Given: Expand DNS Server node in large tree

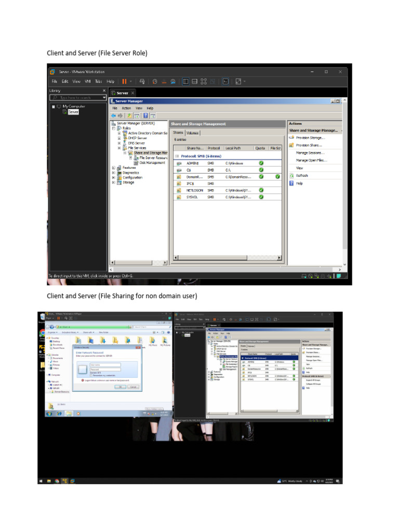Looking at the screenshot, I should pyautogui.click(x=119, y=143).
